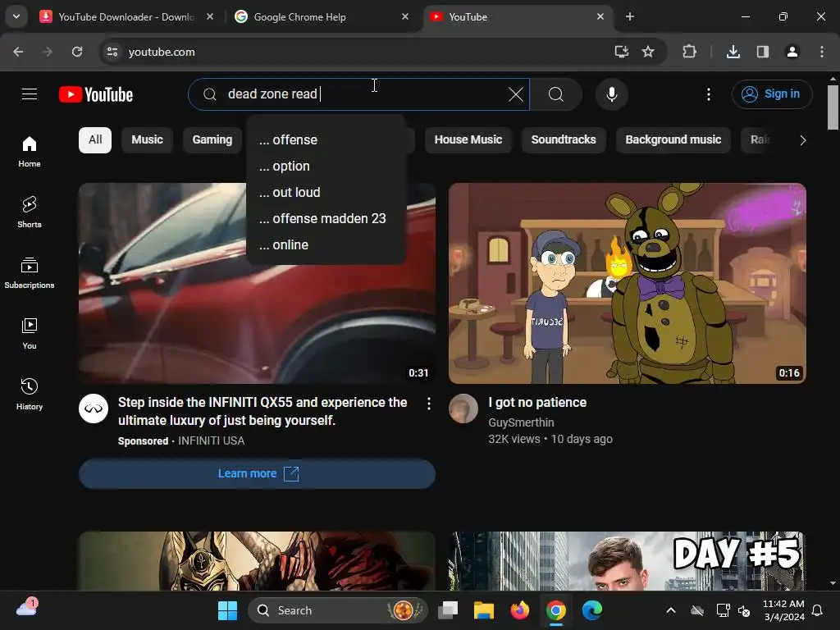Open the You section in sidebar
This screenshot has width=840, height=630.
pos(30,333)
